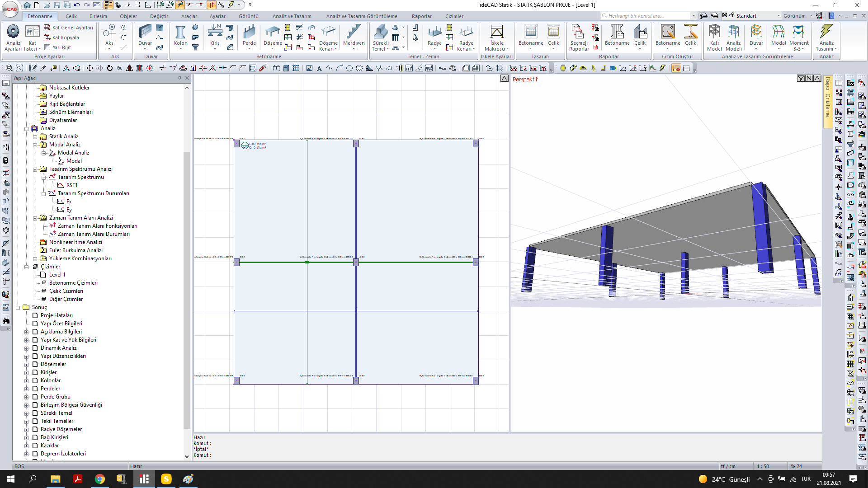
Task: Toggle the Perdeler report checkbox
Action: (x=35, y=389)
